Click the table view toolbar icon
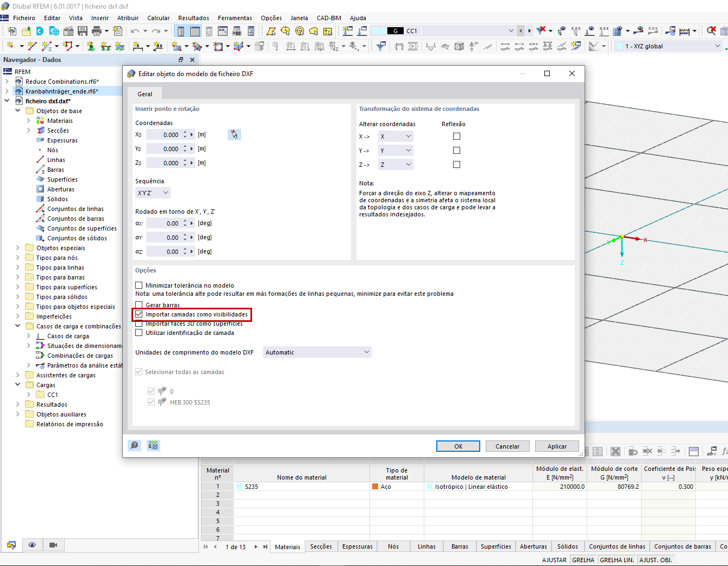728x566 pixels. (x=195, y=31)
